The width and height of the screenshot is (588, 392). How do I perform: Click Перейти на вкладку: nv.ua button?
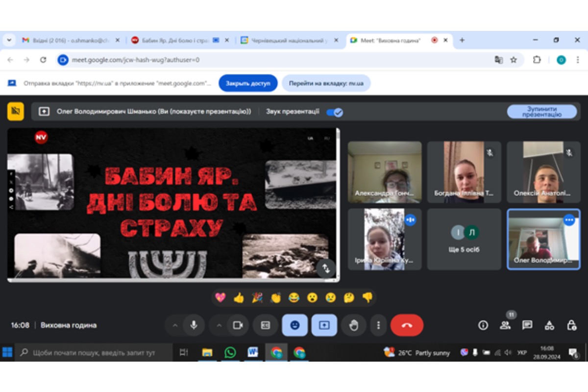click(326, 83)
